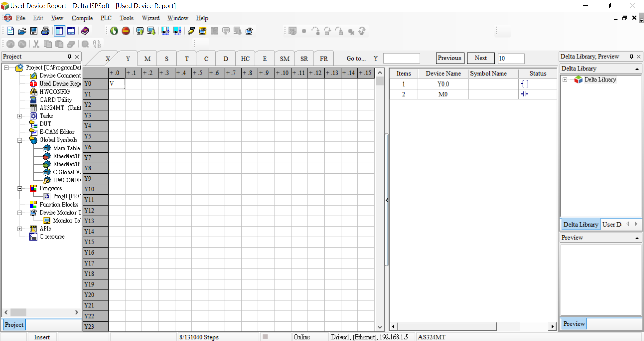
Task: Toggle the output window toolbar button
Action: click(71, 31)
